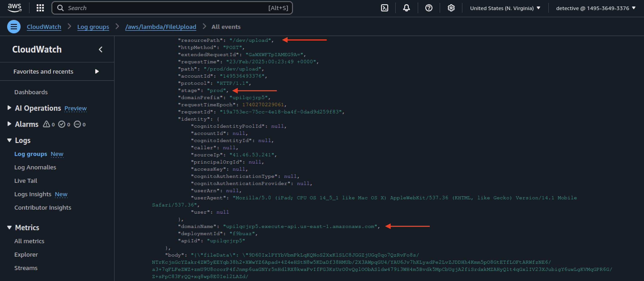Expand the Alarms section
The height and width of the screenshot is (281, 644).
coord(9,124)
